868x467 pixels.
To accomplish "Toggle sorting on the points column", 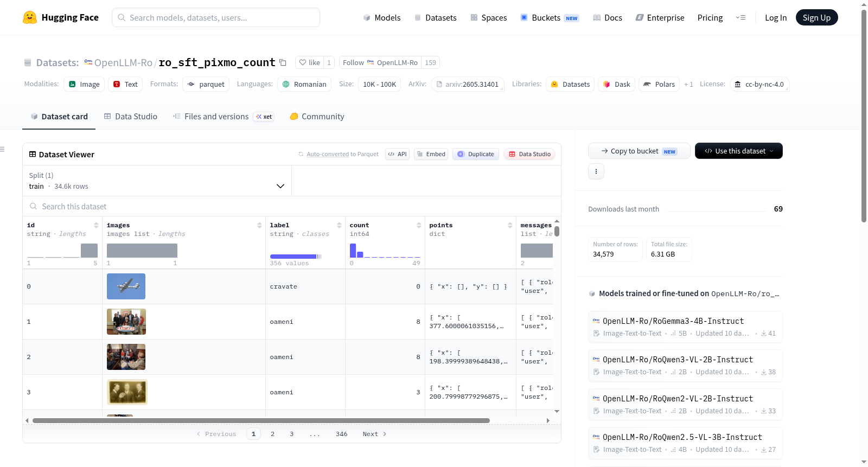I will point(510,225).
